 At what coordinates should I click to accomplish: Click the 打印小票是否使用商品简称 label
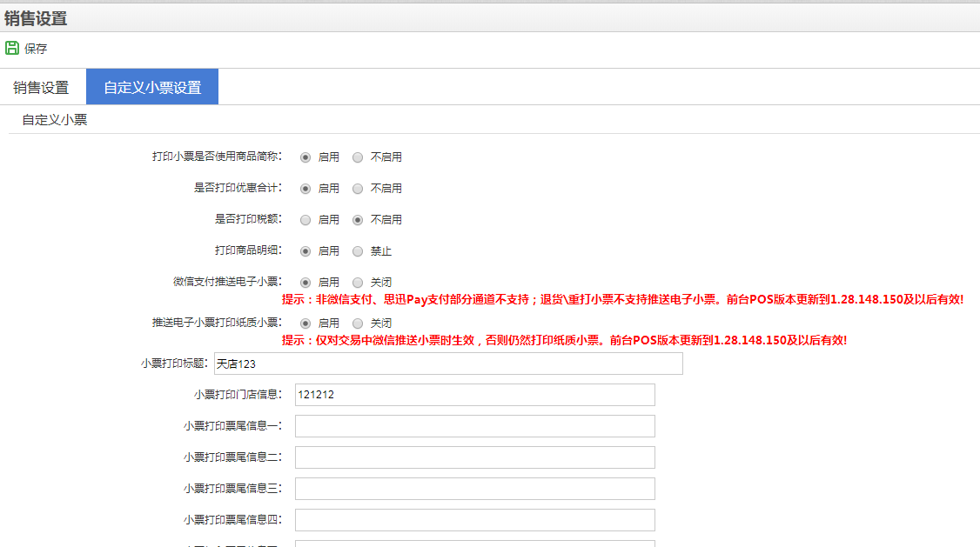217,157
